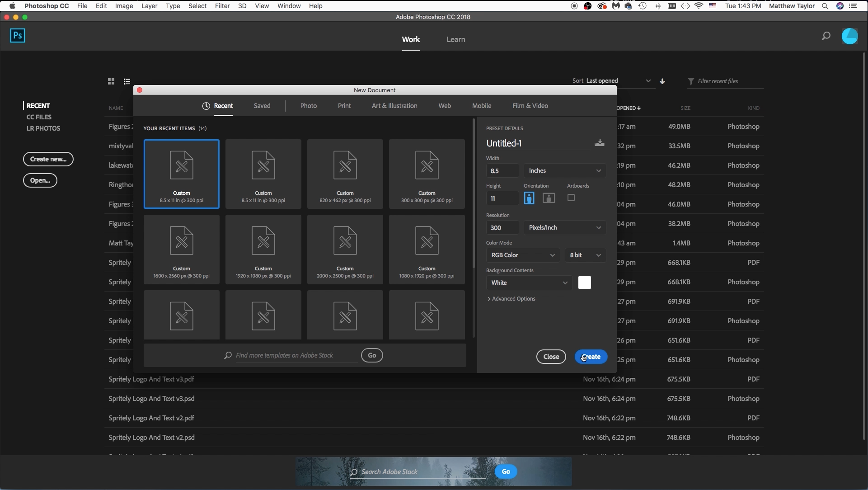Open the user profile avatar
The image size is (868, 490).
click(x=849, y=36)
